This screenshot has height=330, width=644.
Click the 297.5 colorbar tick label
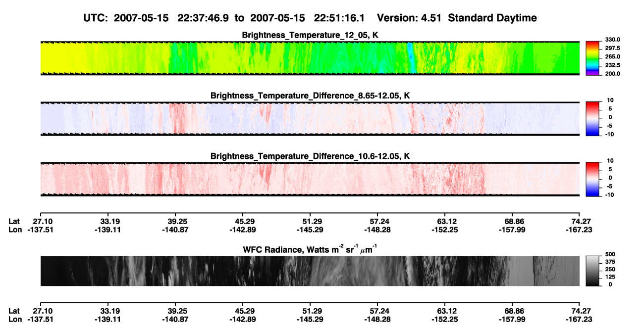tap(612, 48)
